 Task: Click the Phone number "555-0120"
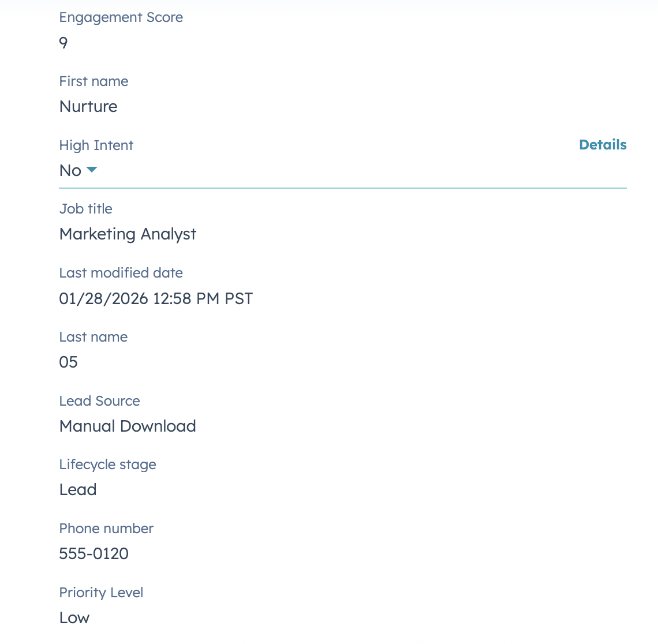94,554
